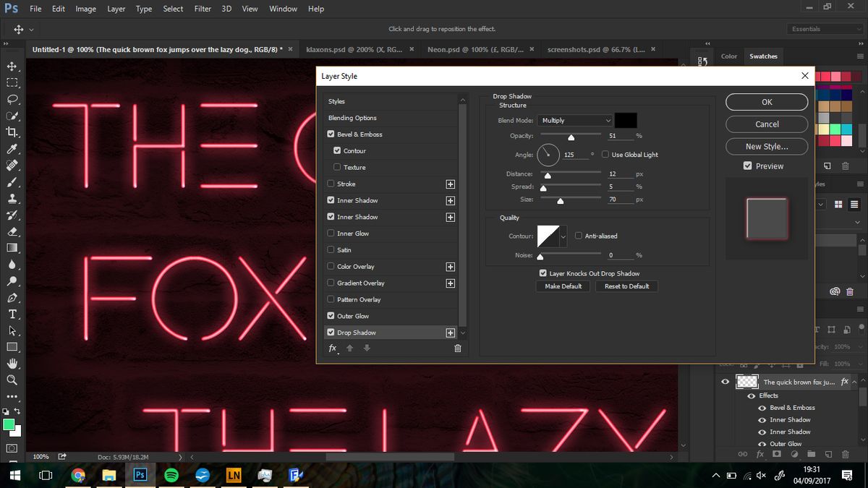868x488 pixels.
Task: Uncheck the Preview checkbox
Action: tap(748, 166)
